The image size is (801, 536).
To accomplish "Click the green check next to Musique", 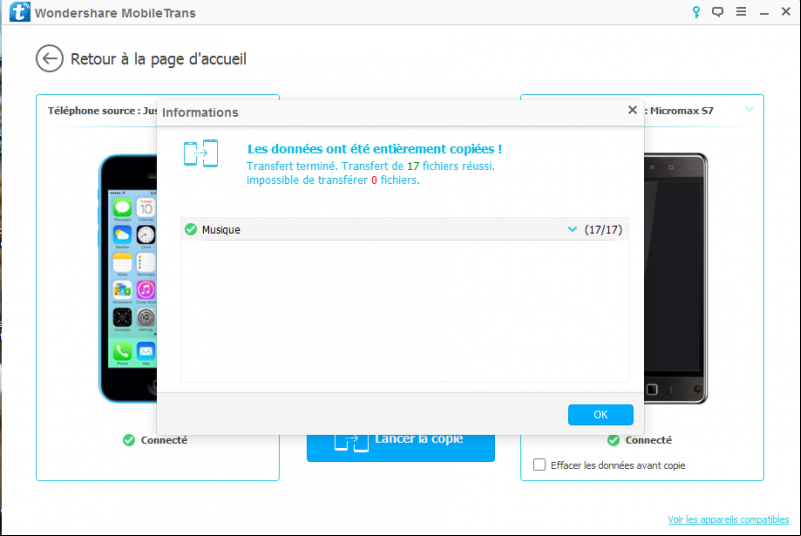I will (x=191, y=229).
